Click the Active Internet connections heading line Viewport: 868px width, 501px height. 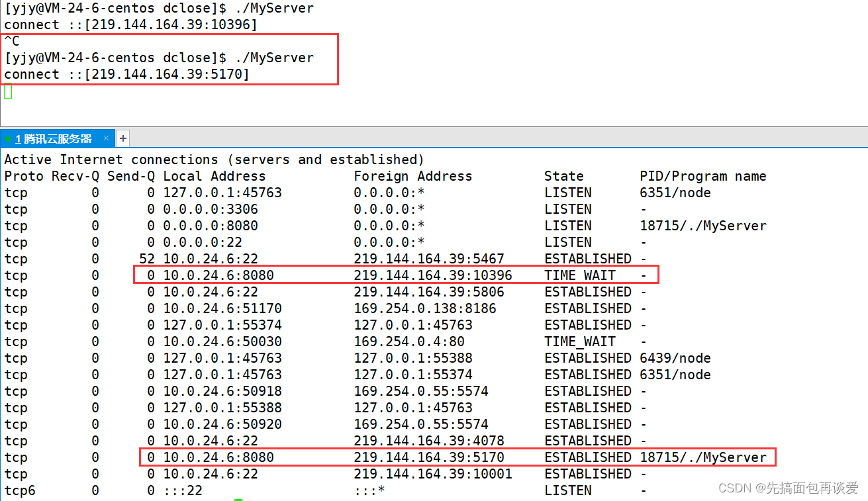coord(214,159)
